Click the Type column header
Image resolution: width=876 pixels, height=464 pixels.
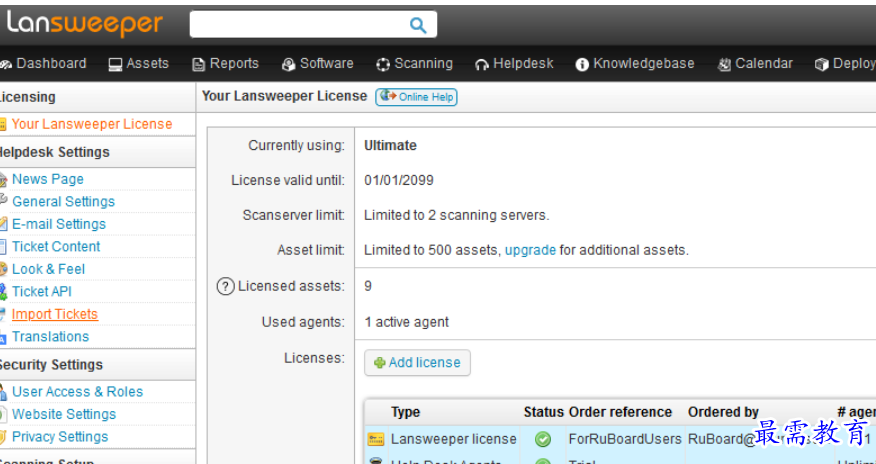[406, 413]
